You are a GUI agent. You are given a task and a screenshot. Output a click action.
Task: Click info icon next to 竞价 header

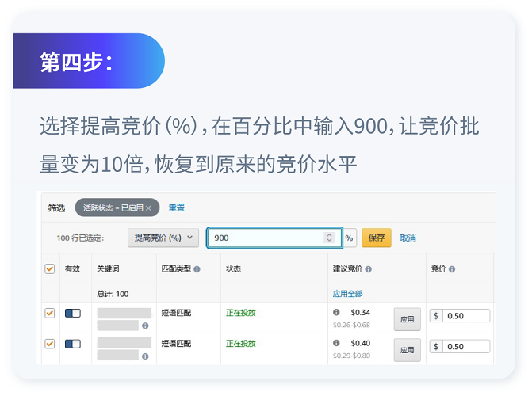(452, 269)
